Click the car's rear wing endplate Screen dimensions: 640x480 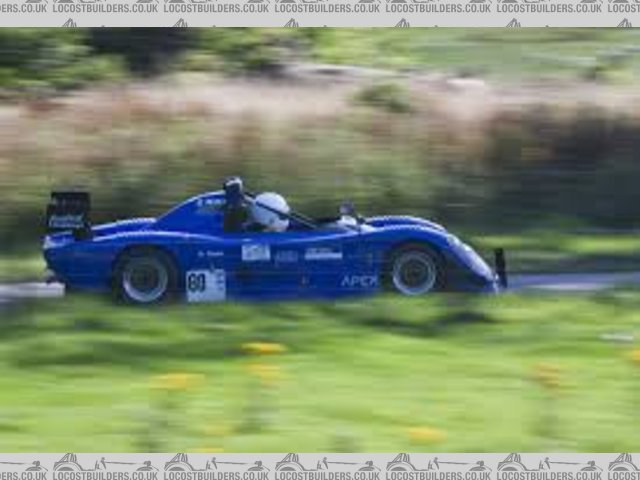pos(68,213)
